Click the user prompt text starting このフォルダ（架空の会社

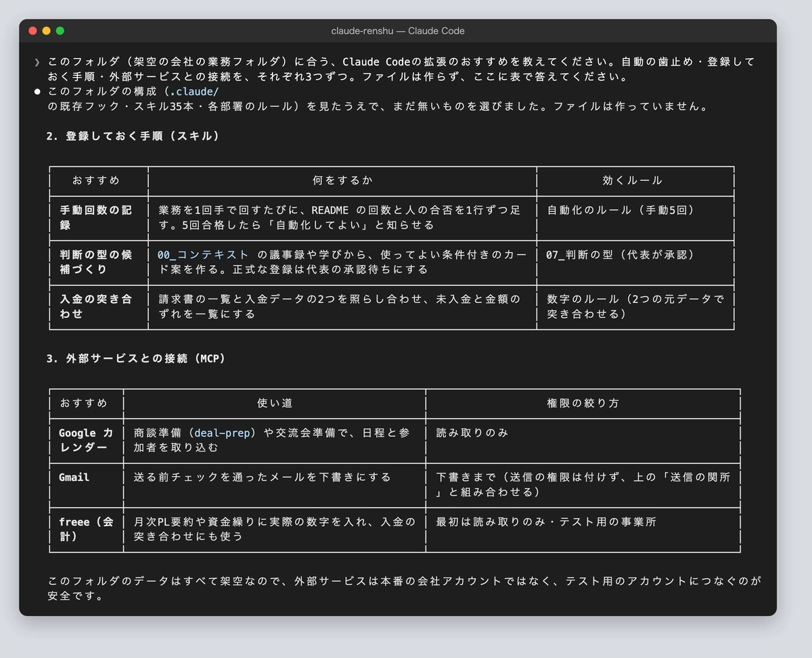[x=401, y=69]
